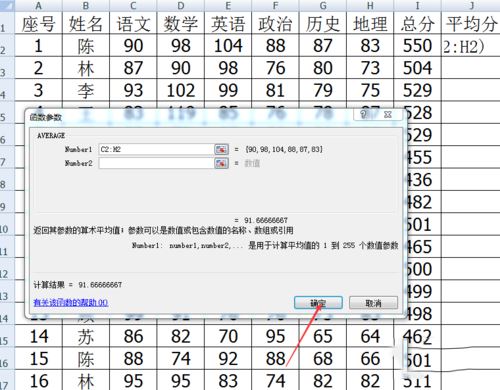Select the 政治 header cell
This screenshot has height=390, width=500.
point(275,23)
